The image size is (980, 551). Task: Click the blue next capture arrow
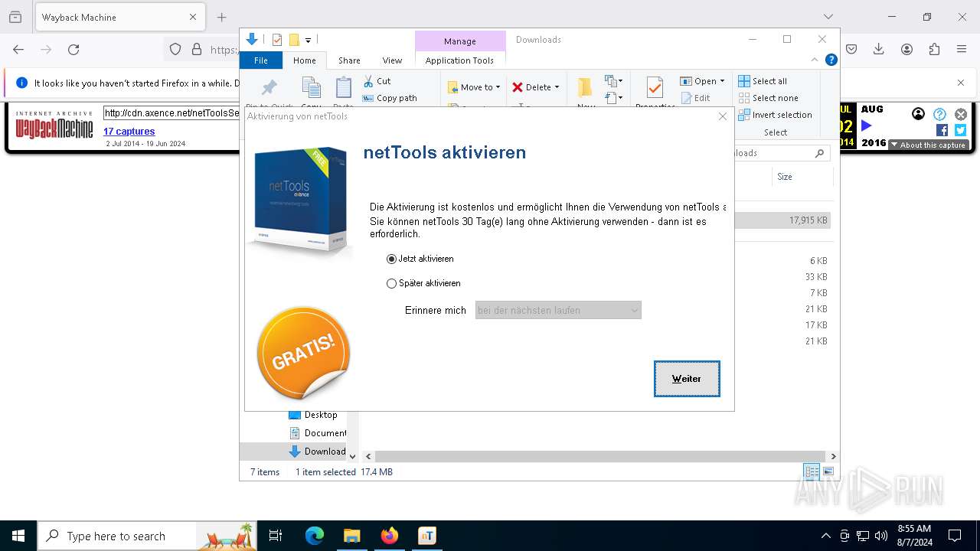pos(866,126)
